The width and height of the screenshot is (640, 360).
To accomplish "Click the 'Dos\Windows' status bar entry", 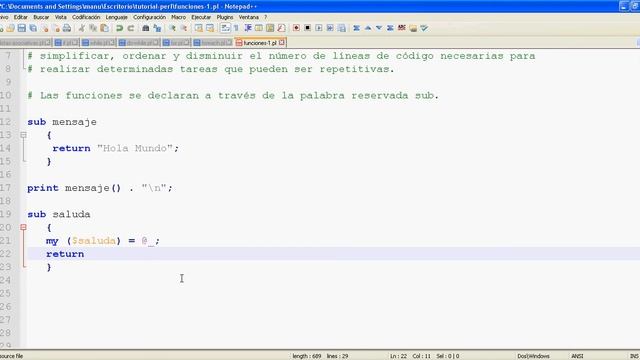I will coord(533,356).
